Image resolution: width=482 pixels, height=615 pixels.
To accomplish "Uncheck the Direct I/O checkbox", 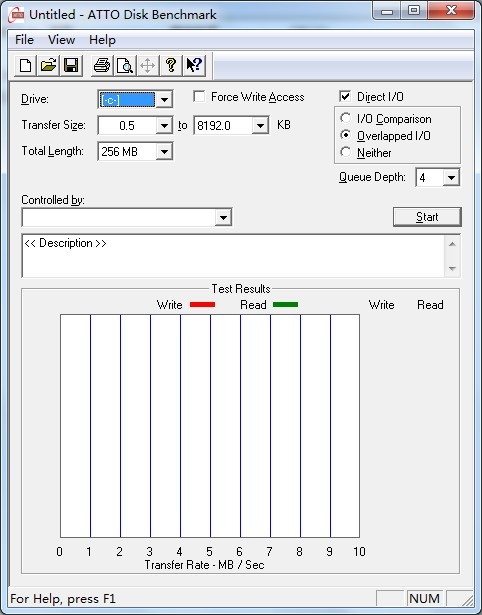I will (x=345, y=96).
